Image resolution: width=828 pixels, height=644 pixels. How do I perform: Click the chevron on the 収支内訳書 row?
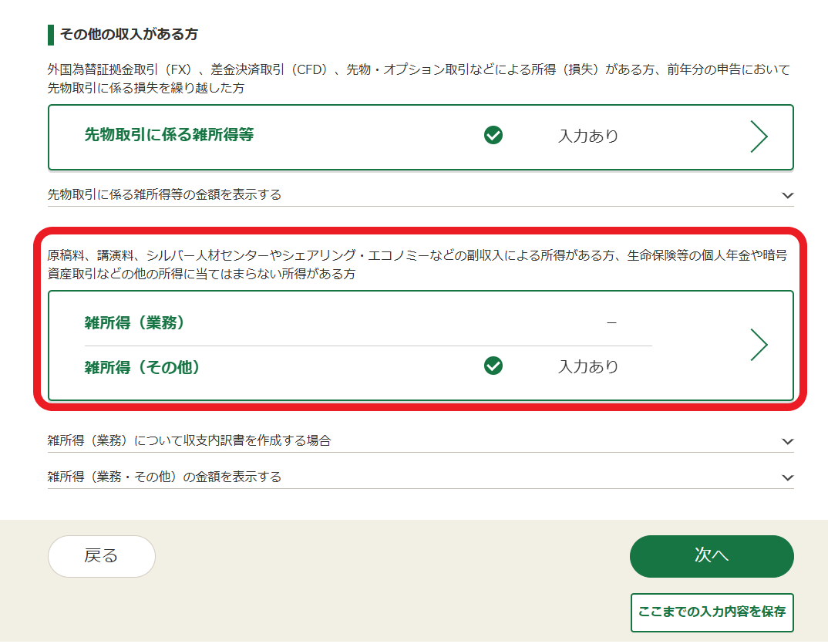[x=787, y=441]
